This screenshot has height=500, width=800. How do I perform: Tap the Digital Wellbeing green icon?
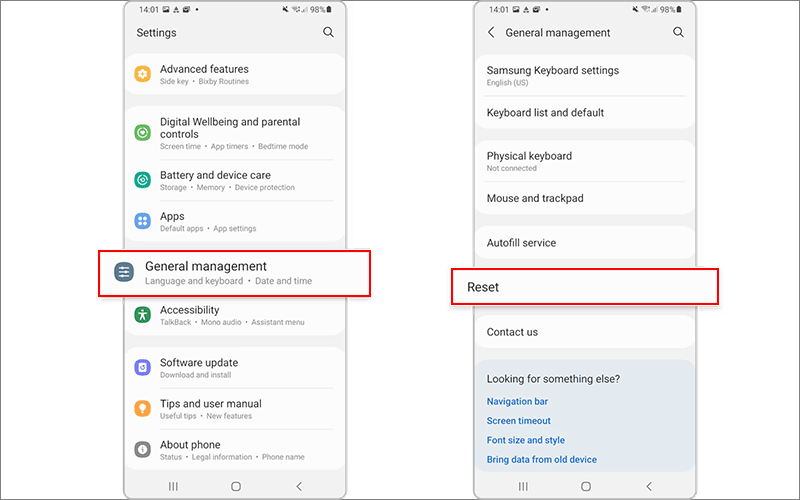pos(142,133)
